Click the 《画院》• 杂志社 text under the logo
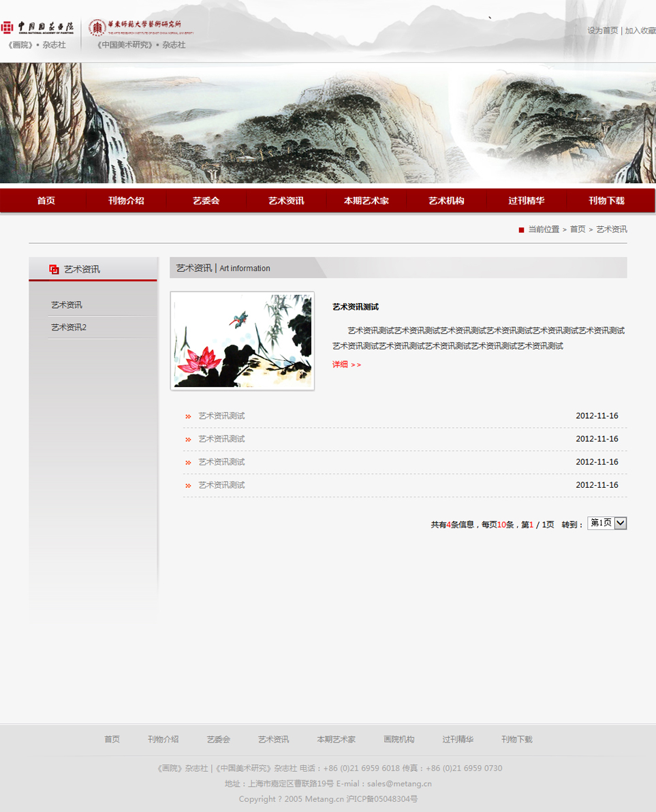The height and width of the screenshot is (812, 656). pyautogui.click(x=37, y=45)
